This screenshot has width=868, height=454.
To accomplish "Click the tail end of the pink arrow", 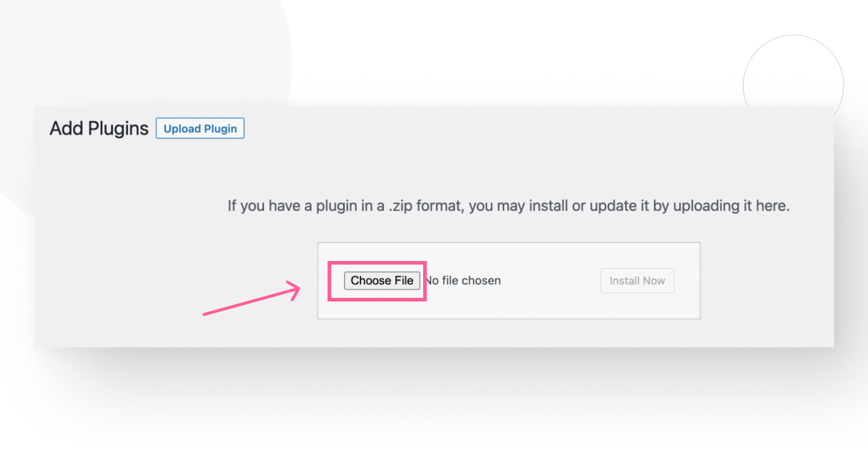I will click(x=208, y=313).
